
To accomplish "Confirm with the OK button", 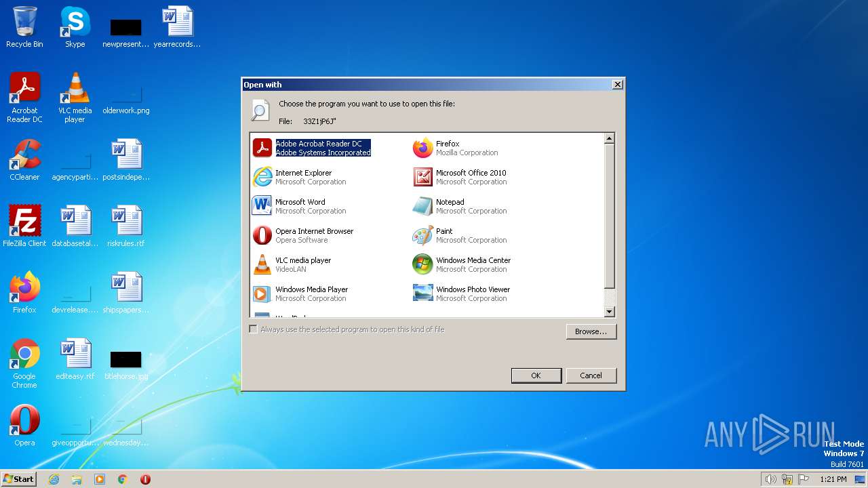I will [x=536, y=375].
